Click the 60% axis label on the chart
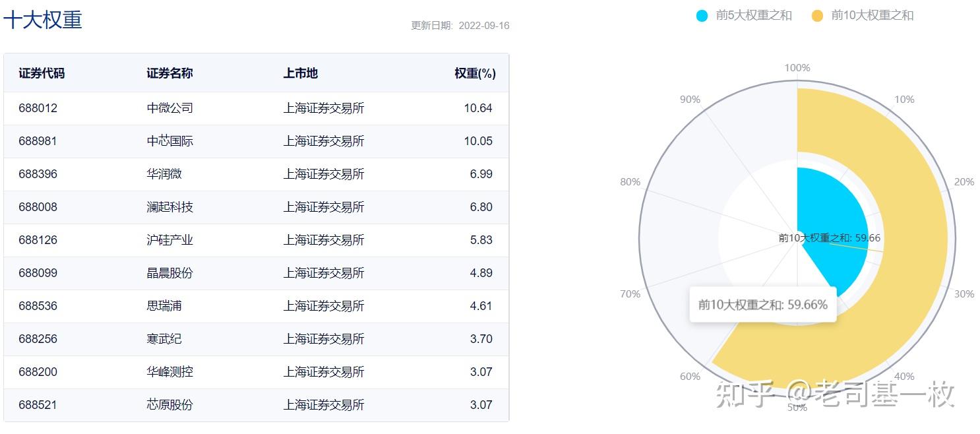Image resolution: width=980 pixels, height=434 pixels. (x=690, y=377)
